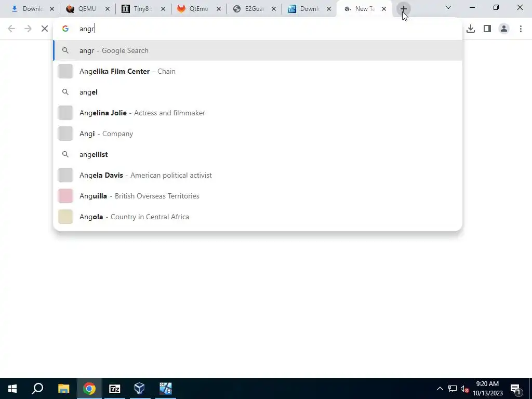
Task: Click the magnifier beside 'angr - Google Search'
Action: (x=65, y=50)
